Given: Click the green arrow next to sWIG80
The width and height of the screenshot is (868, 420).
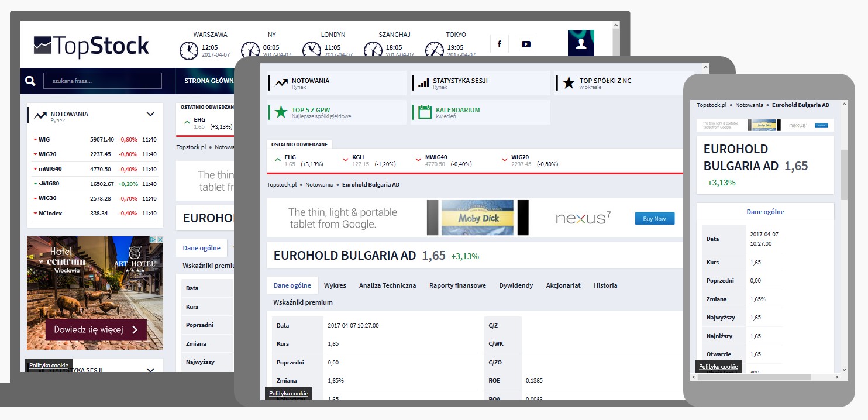Looking at the screenshot, I should 35,184.
